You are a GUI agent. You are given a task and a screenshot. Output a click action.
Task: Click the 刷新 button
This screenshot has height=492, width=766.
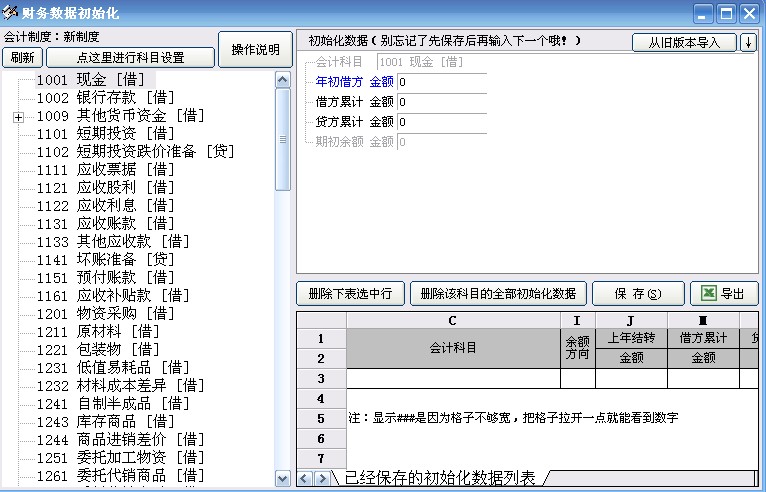[22, 58]
